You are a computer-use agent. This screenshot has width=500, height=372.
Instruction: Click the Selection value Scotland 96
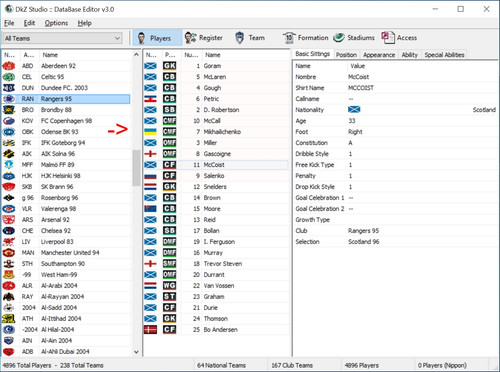(x=363, y=242)
